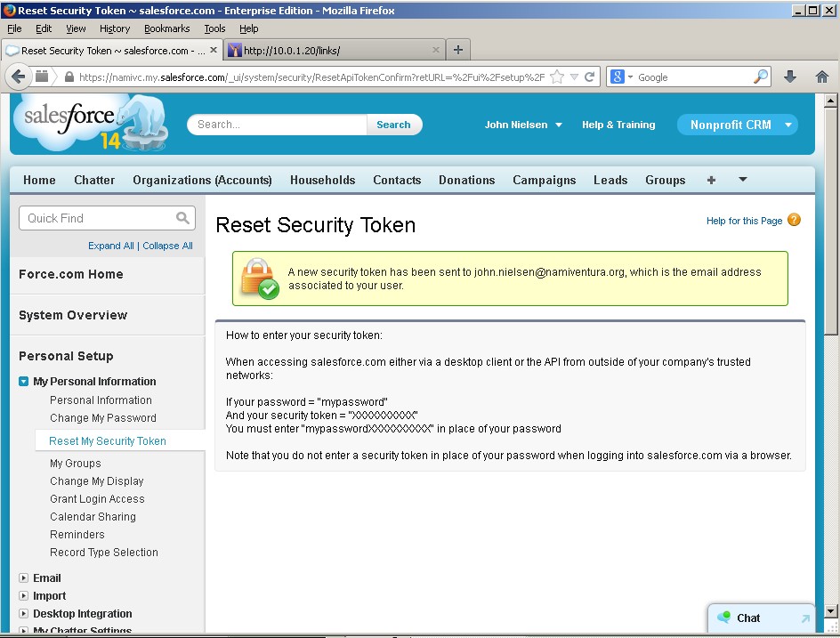Image resolution: width=840 pixels, height=638 pixels.
Task: Open the History menu
Action: [115, 28]
